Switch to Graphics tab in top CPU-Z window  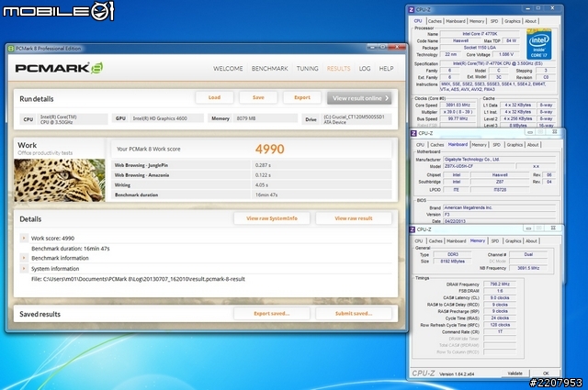pyautogui.click(x=513, y=21)
